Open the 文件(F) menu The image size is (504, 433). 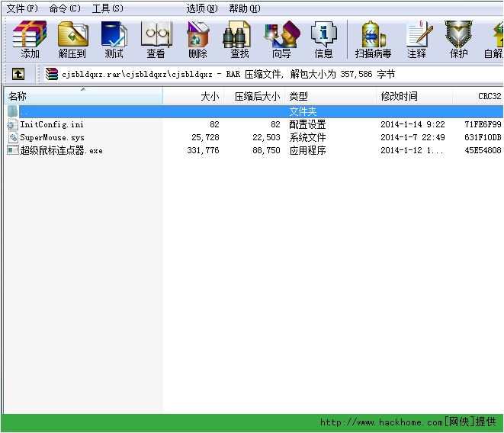(x=22, y=8)
